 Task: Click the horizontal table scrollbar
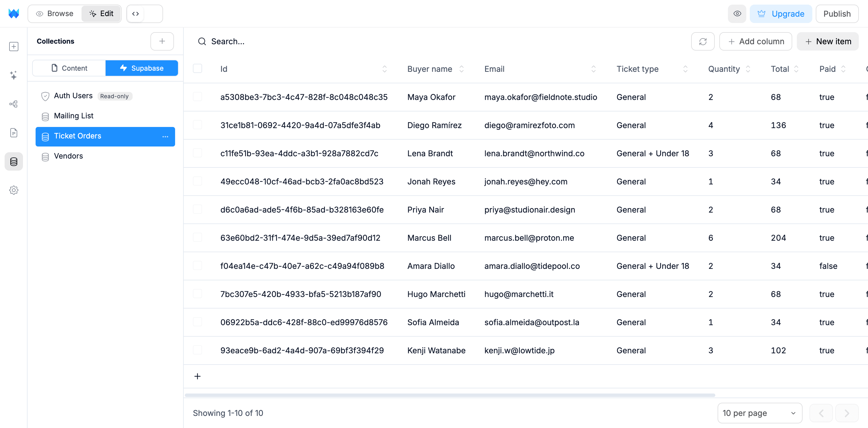(450, 395)
